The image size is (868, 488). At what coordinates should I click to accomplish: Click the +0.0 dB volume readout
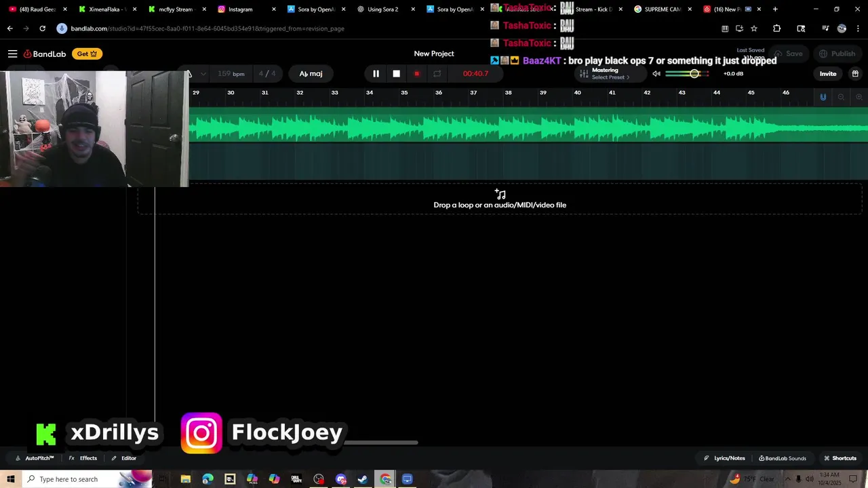coord(733,74)
